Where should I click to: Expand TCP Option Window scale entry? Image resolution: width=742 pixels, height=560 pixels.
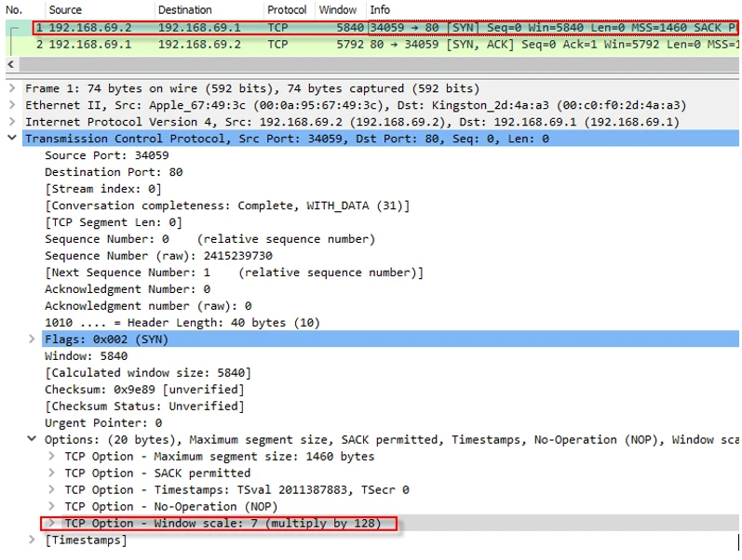point(52,524)
